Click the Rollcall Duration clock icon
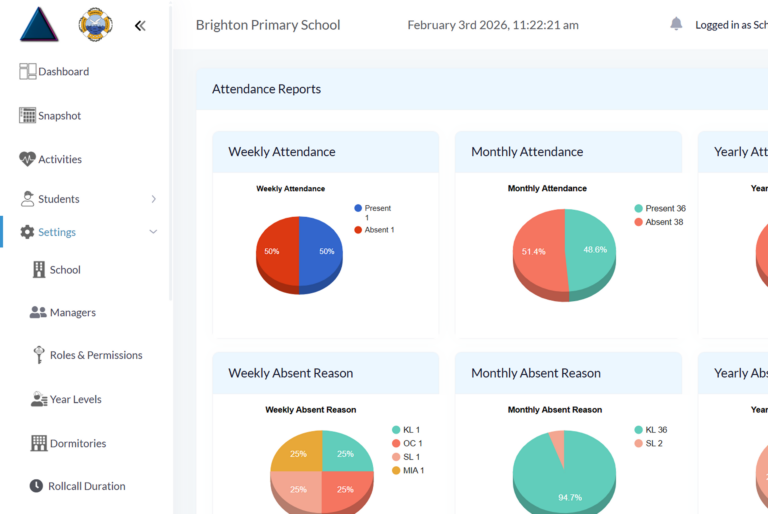768x514 pixels. click(x=37, y=486)
